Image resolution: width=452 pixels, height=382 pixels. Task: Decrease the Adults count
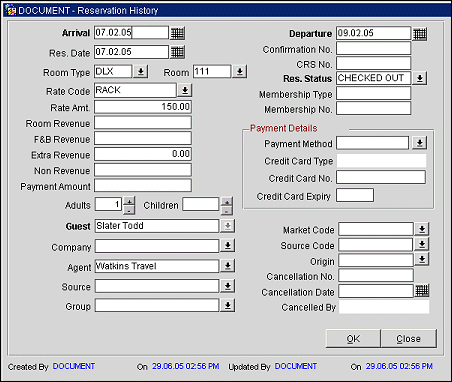pyautogui.click(x=129, y=210)
